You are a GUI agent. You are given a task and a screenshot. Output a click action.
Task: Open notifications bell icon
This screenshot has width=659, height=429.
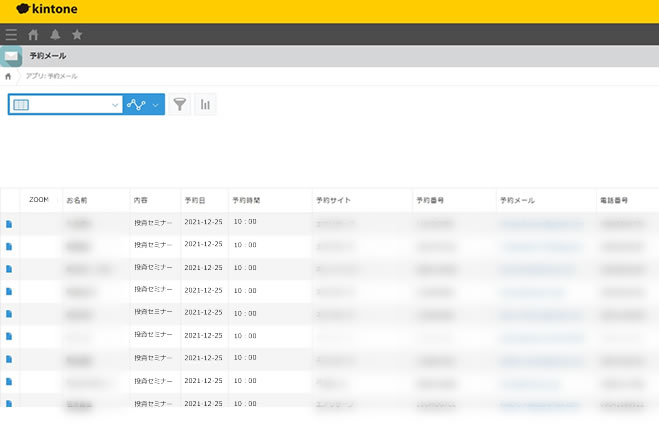(x=55, y=35)
